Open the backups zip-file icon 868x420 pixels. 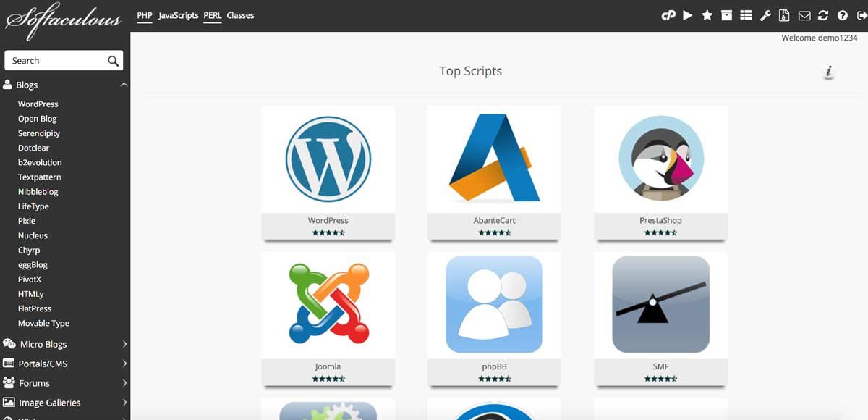coord(785,15)
